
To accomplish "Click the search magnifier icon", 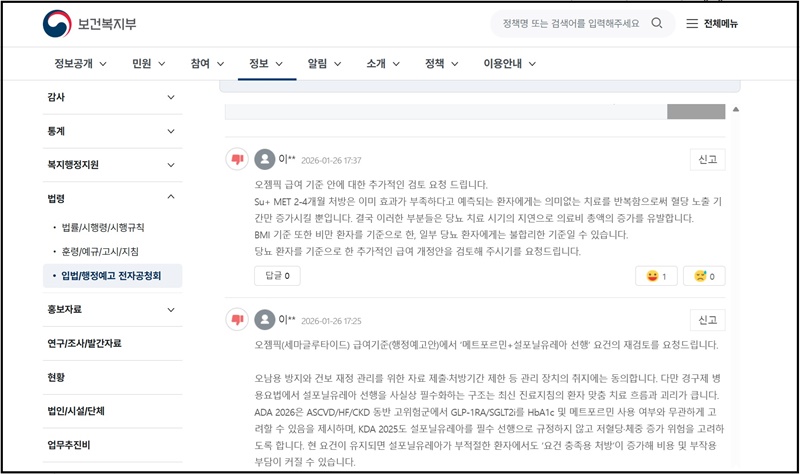I will pos(657,23).
